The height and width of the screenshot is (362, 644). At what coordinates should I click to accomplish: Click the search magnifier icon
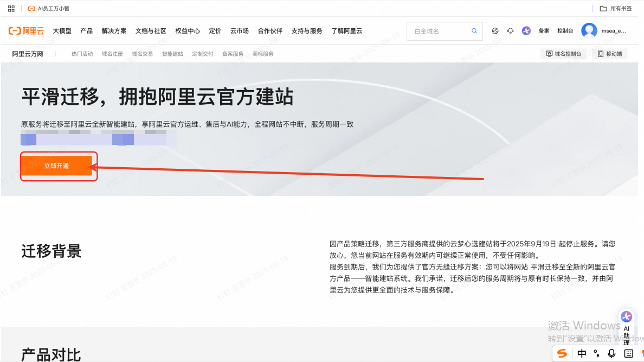474,31
